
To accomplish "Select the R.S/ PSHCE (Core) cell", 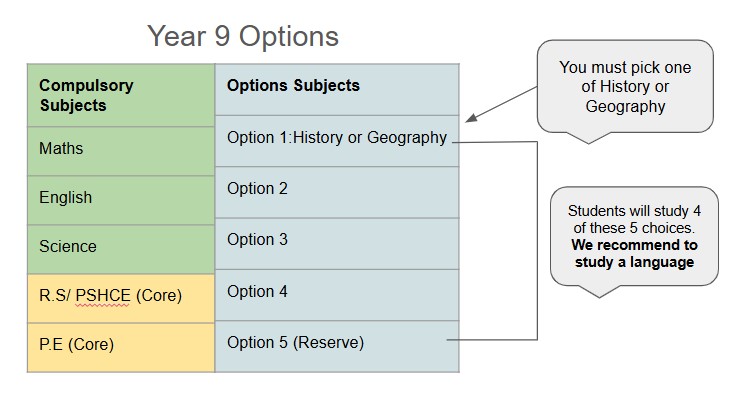I will [121, 298].
